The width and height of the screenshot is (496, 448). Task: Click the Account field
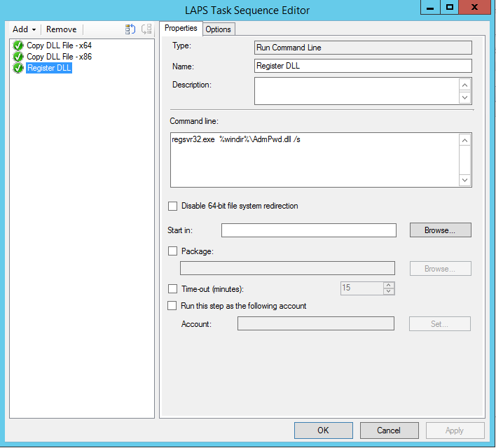coord(316,323)
